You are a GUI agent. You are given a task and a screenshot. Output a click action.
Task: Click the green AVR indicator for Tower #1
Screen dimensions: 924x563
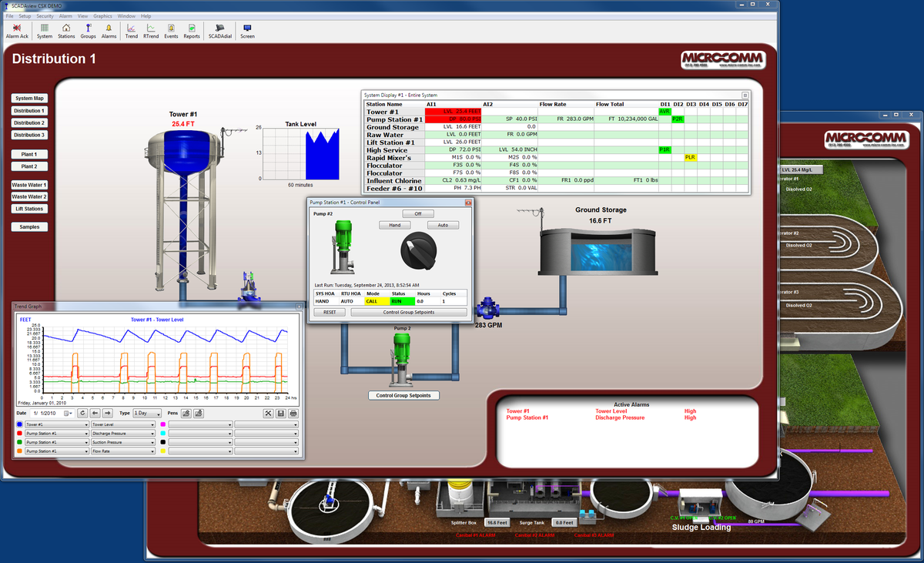pyautogui.click(x=665, y=112)
